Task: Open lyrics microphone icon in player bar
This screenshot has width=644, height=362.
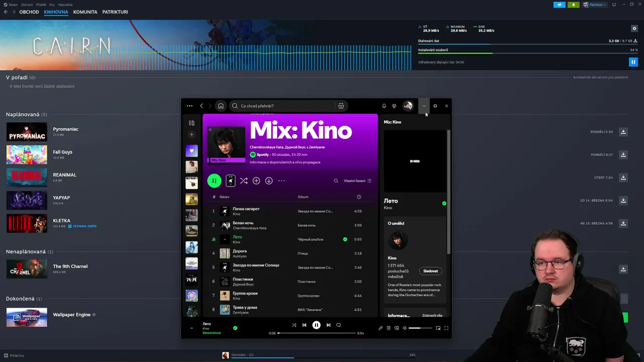Action: coord(380,328)
